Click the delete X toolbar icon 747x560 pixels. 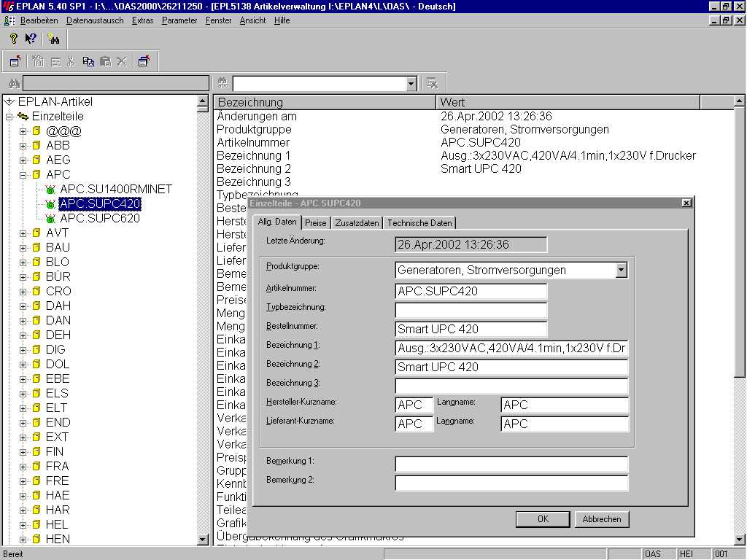[x=122, y=61]
